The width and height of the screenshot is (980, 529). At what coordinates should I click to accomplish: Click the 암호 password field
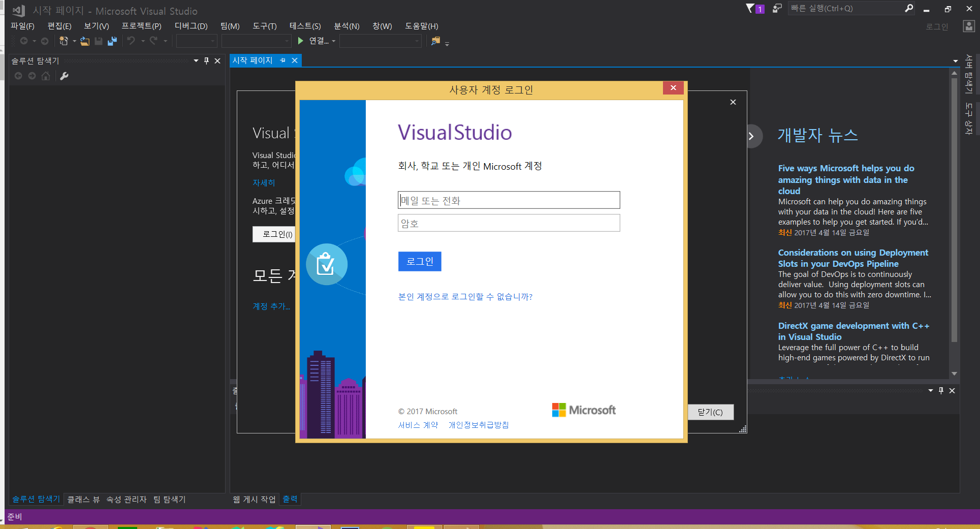tap(509, 223)
